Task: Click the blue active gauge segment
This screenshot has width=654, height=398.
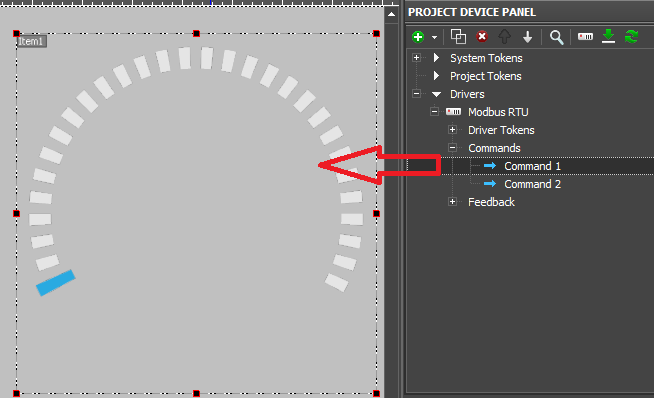Action: click(55, 282)
